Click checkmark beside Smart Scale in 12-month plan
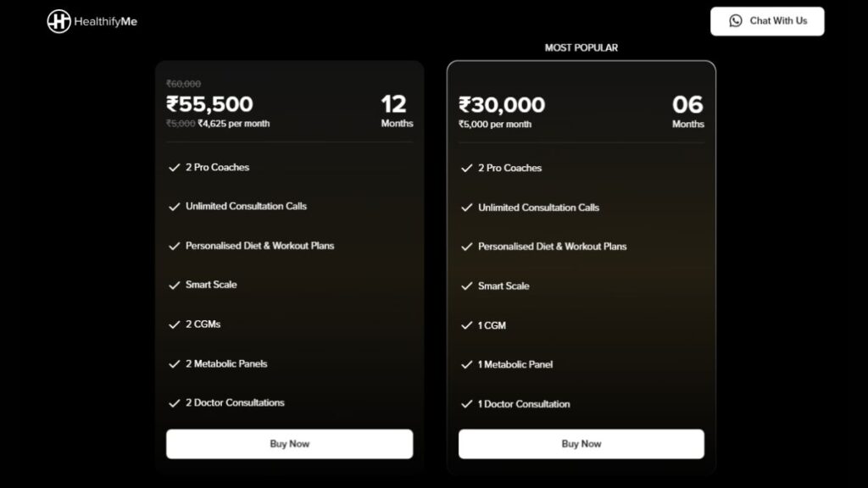 pyautogui.click(x=175, y=285)
